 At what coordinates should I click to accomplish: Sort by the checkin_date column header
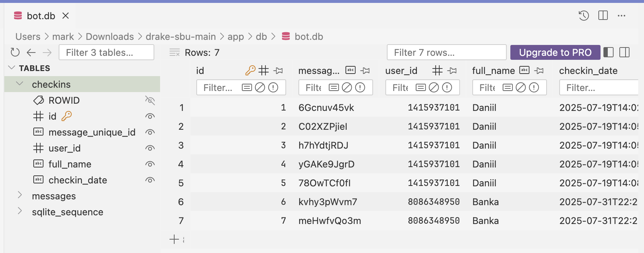pyautogui.click(x=588, y=71)
